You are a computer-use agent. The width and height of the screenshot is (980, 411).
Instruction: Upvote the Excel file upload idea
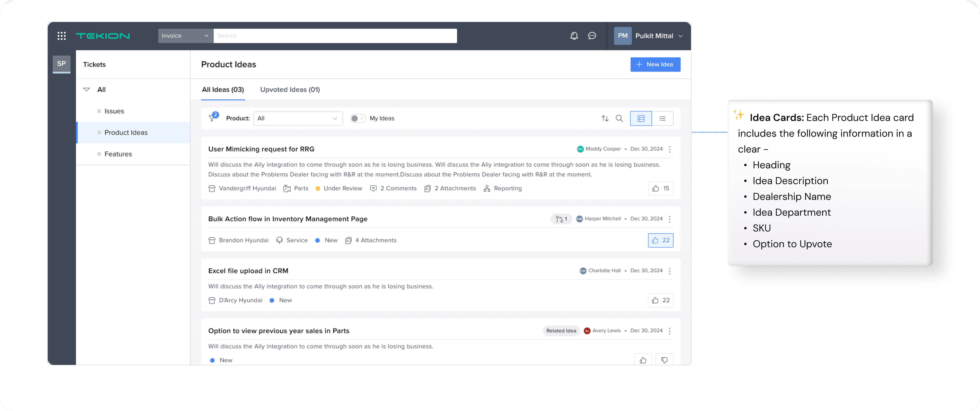tap(660, 300)
